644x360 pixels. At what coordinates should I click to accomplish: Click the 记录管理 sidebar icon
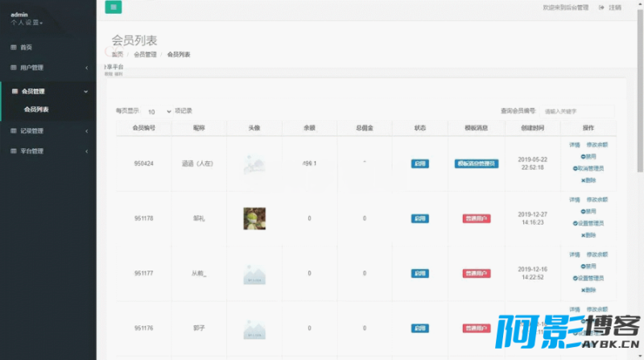click(x=13, y=130)
